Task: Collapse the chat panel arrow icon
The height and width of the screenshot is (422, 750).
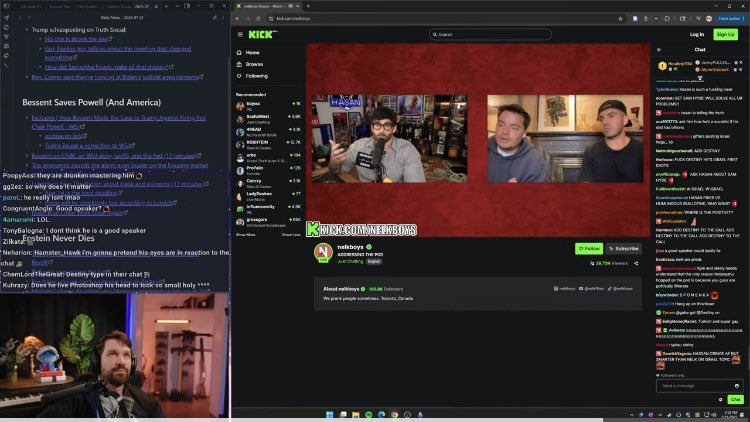Action: 659,50
